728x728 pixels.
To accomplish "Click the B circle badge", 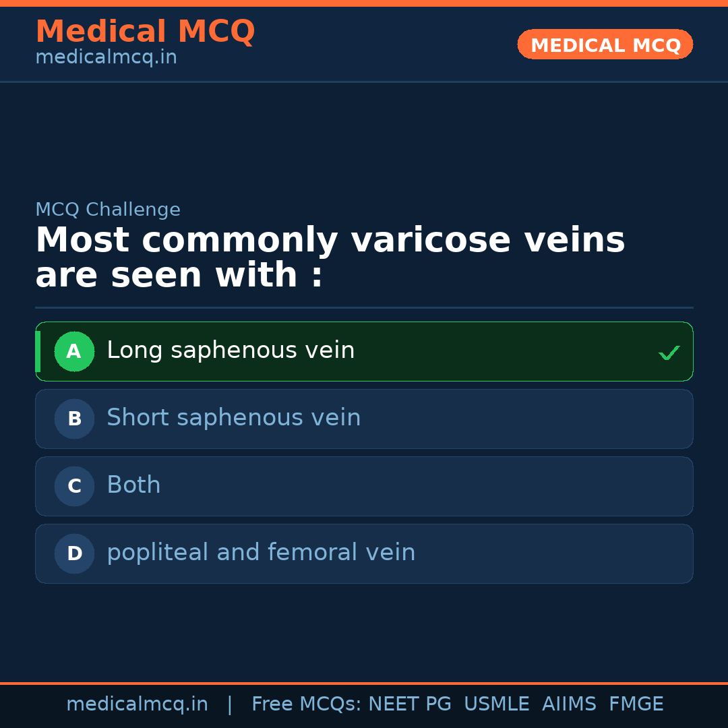I will click(x=74, y=419).
